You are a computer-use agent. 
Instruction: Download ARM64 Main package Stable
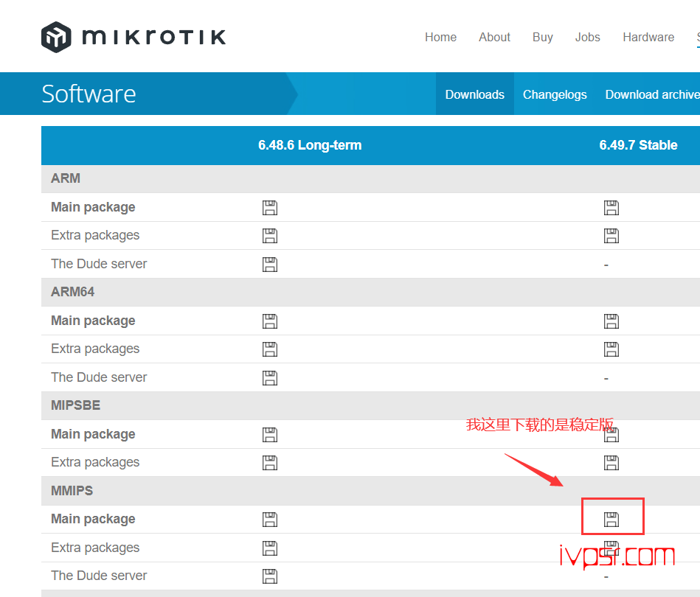[x=611, y=321]
